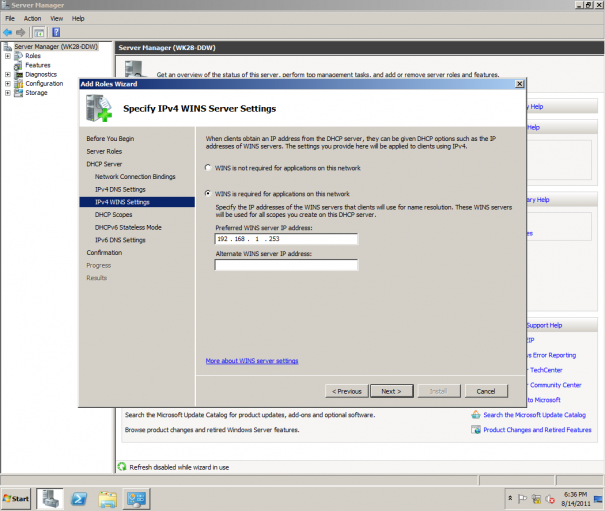Click the Forward arrow toolbar icon

click(x=20, y=32)
